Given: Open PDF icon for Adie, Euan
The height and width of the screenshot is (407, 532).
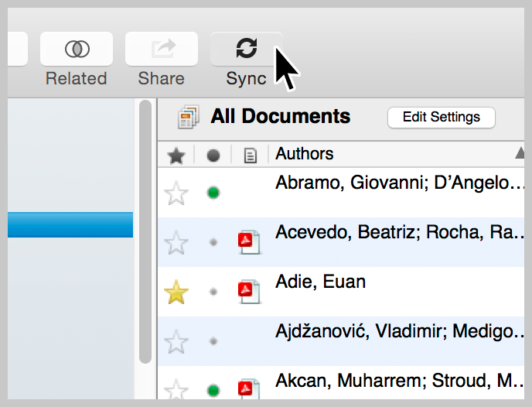Looking at the screenshot, I should pos(249,291).
